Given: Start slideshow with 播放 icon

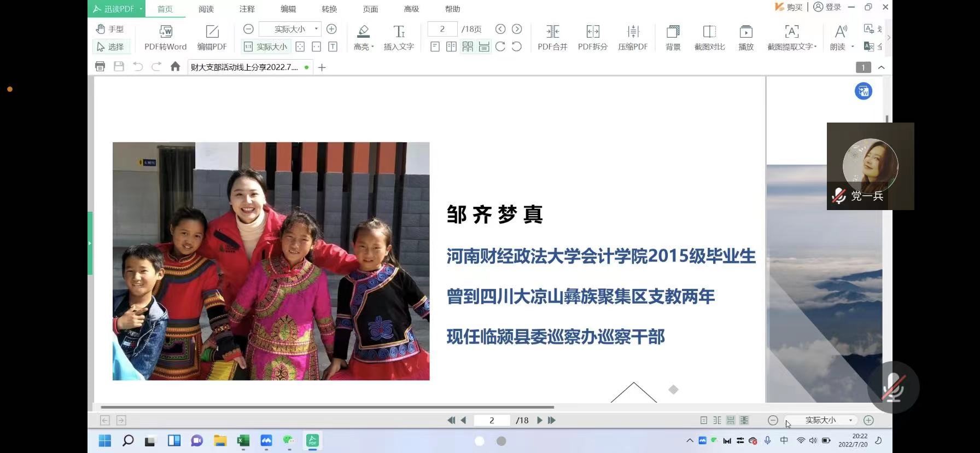Looking at the screenshot, I should (x=746, y=37).
